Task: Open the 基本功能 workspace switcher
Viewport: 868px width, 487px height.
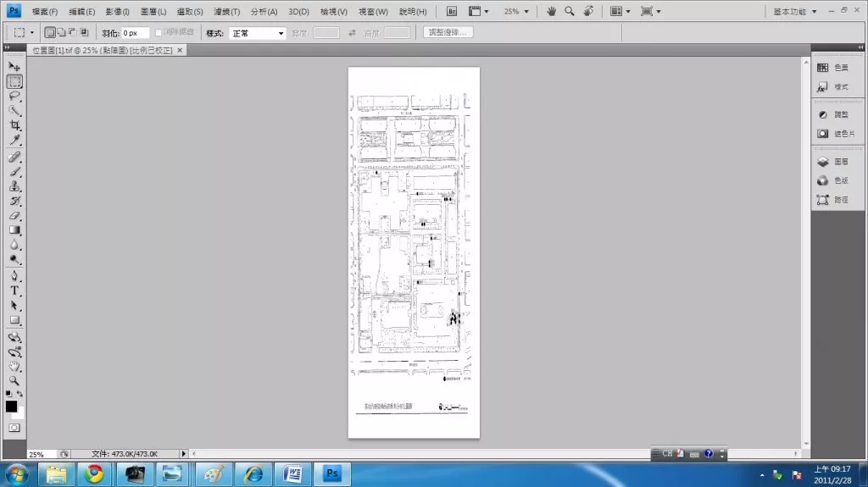Action: tap(794, 12)
